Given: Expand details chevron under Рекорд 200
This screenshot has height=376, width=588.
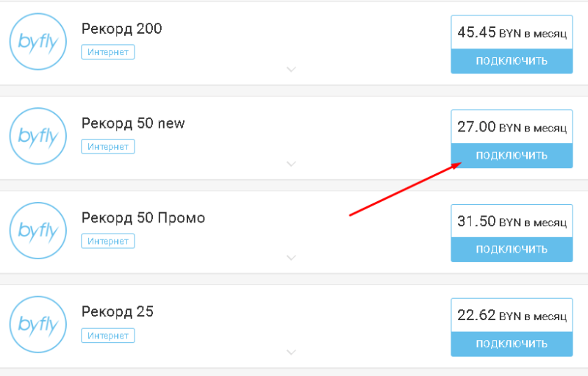Looking at the screenshot, I should (x=291, y=69).
